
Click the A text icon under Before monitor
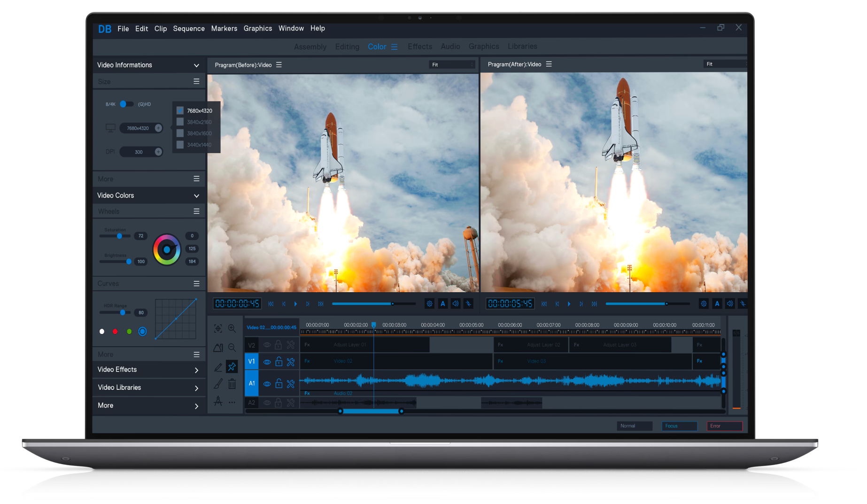[x=442, y=304]
